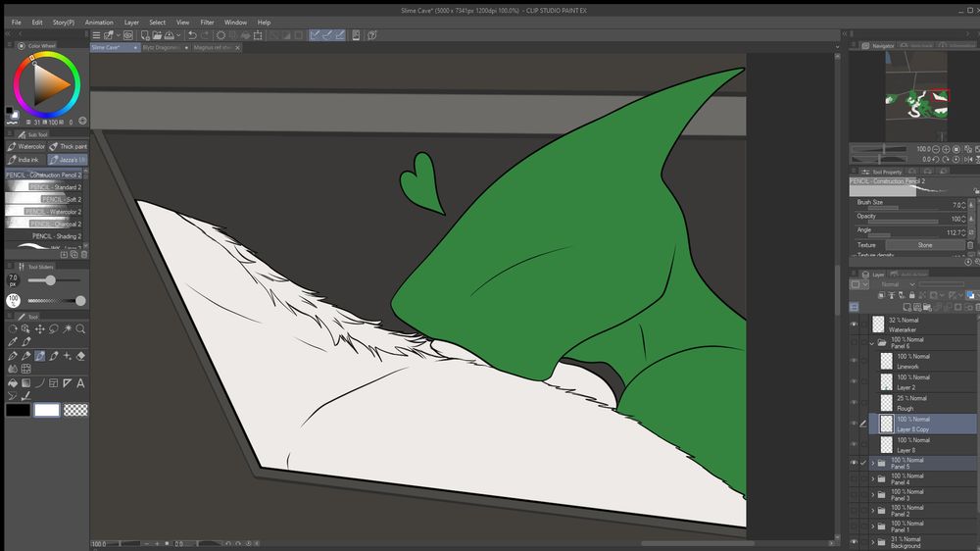
Task: Hide the Background folder layer
Action: click(x=854, y=542)
